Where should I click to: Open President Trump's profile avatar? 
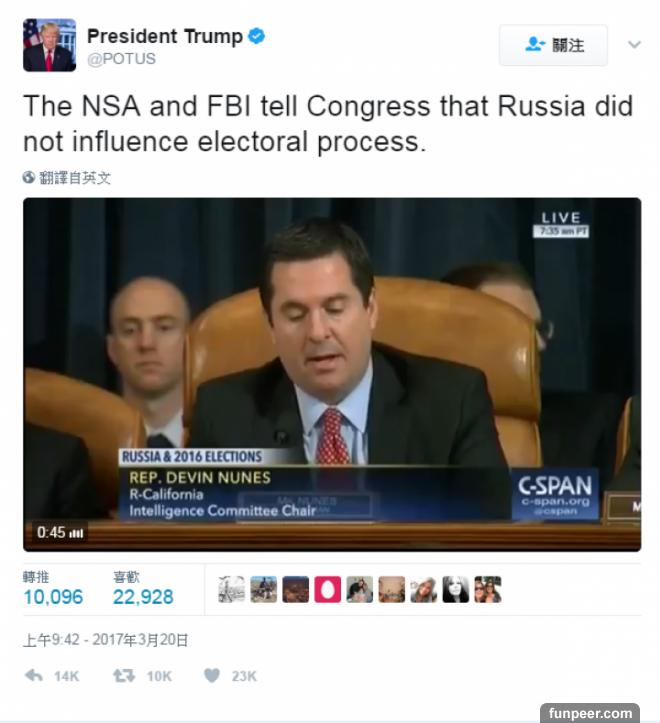[x=49, y=45]
